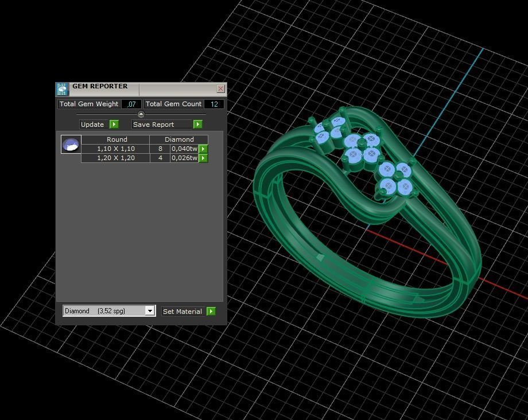528x420 pixels.
Task: Click green arrow beside Set Material
Action: (211, 312)
